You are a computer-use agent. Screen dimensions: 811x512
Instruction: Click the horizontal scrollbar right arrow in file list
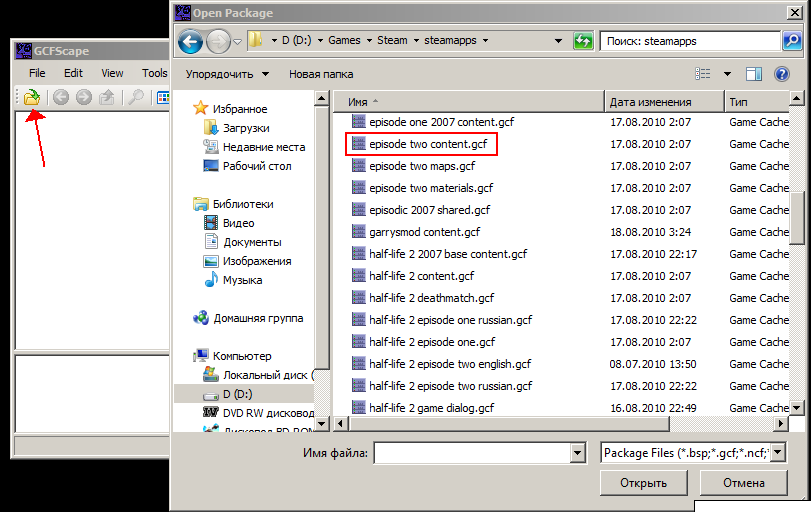coord(781,424)
